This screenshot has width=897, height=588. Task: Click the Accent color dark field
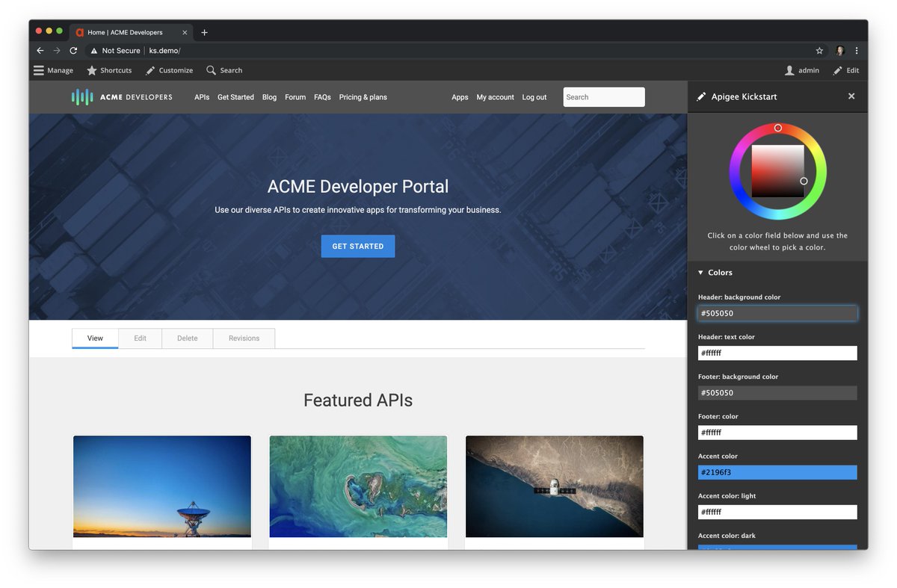pyautogui.click(x=777, y=548)
